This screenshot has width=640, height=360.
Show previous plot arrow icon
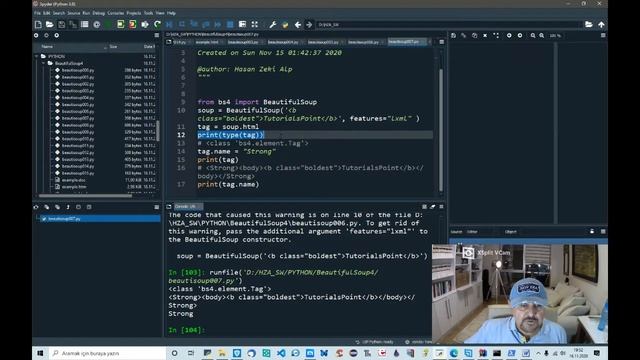pyautogui.click(x=509, y=36)
